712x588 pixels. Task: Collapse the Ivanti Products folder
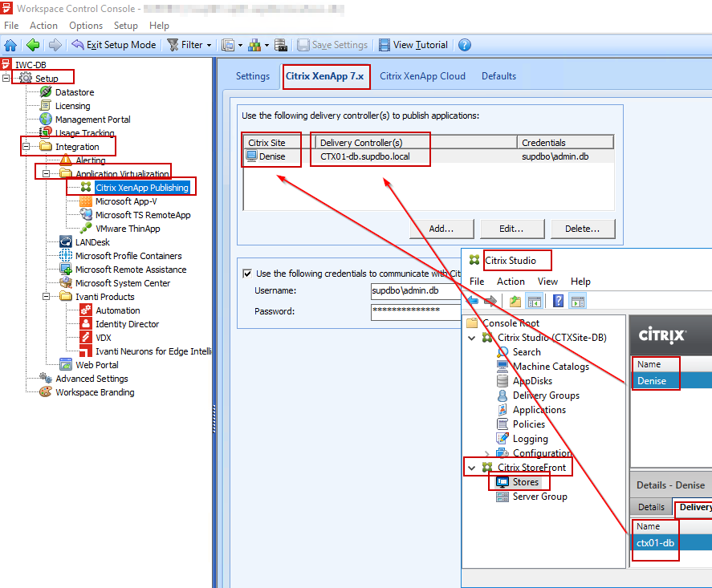[x=48, y=296]
